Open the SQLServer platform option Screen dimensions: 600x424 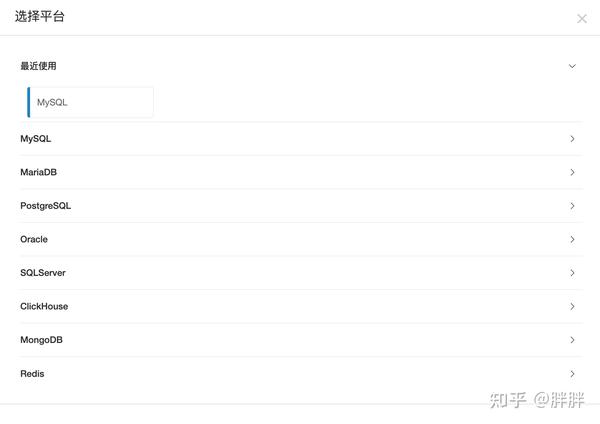tap(43, 273)
